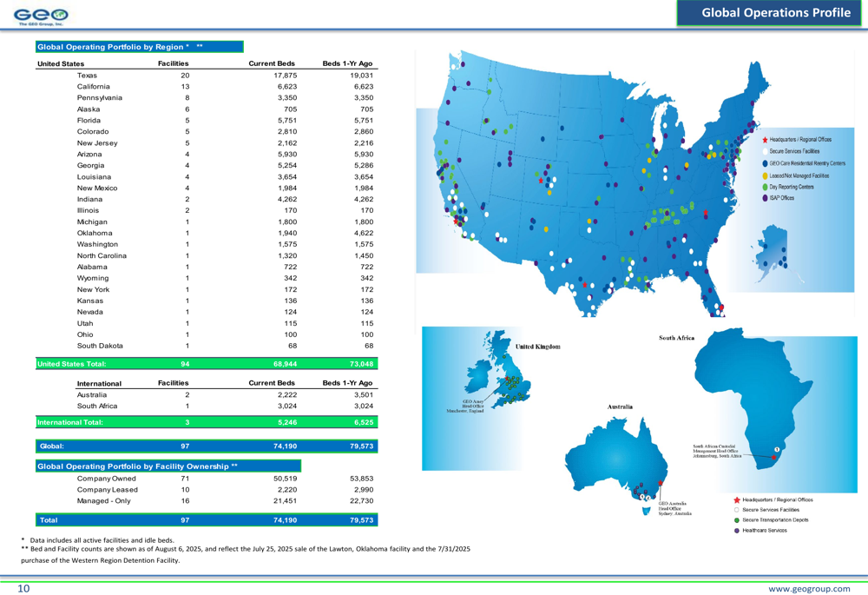This screenshot has height=595, width=868.
Task: Click the Texas row label
Action: pos(87,76)
